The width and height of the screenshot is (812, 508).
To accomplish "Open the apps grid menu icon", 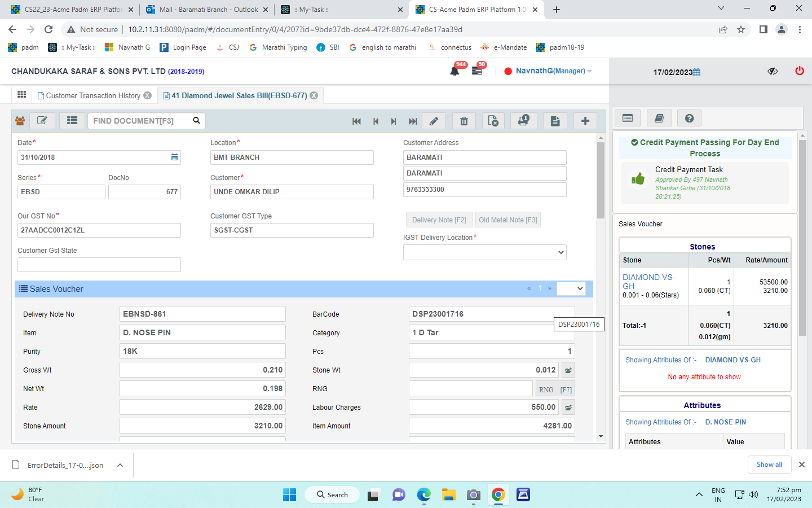I will pyautogui.click(x=22, y=95).
